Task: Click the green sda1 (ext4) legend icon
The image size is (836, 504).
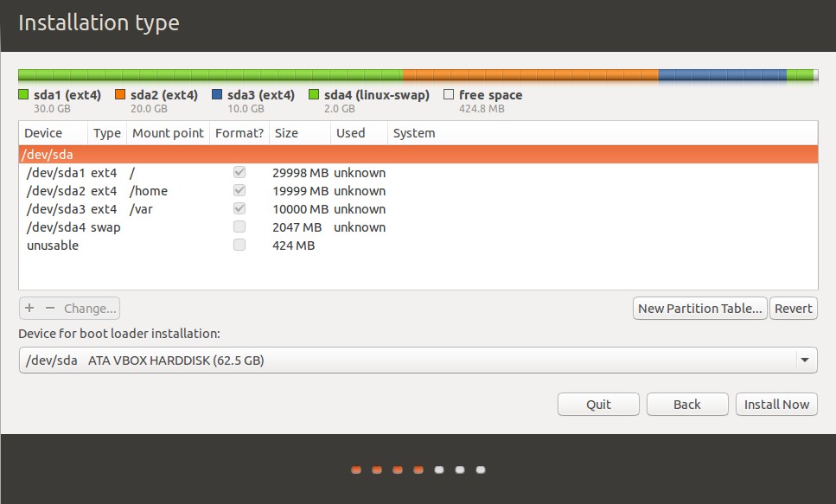Action: (22, 94)
